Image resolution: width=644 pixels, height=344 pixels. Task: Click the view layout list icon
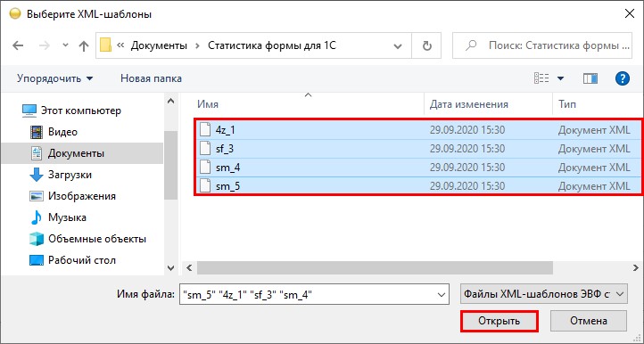coord(541,78)
